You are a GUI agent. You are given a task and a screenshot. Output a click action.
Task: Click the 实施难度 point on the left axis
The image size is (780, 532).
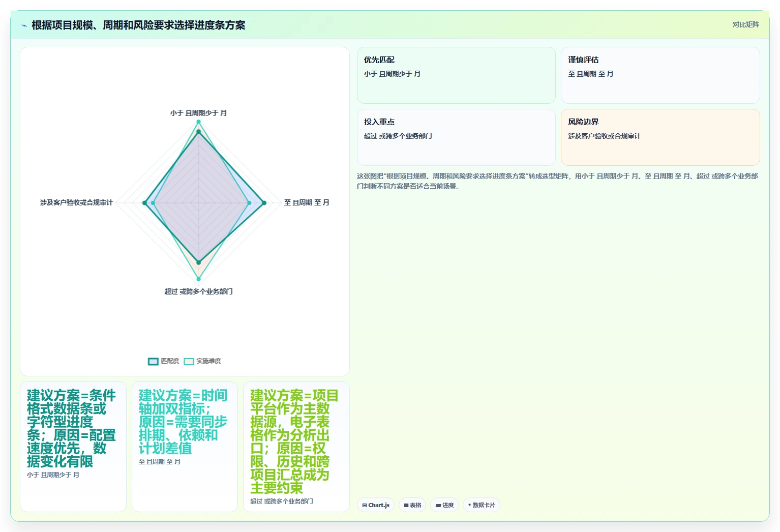coord(153,203)
